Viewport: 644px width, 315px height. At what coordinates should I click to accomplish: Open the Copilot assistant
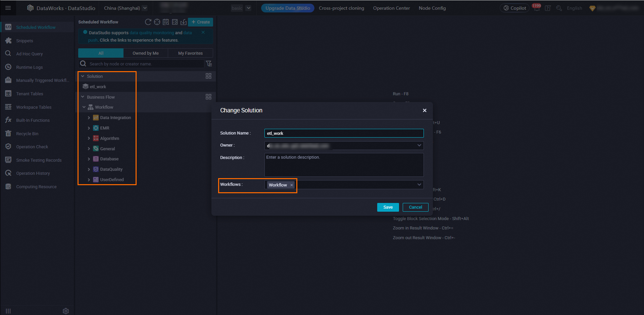pyautogui.click(x=514, y=8)
